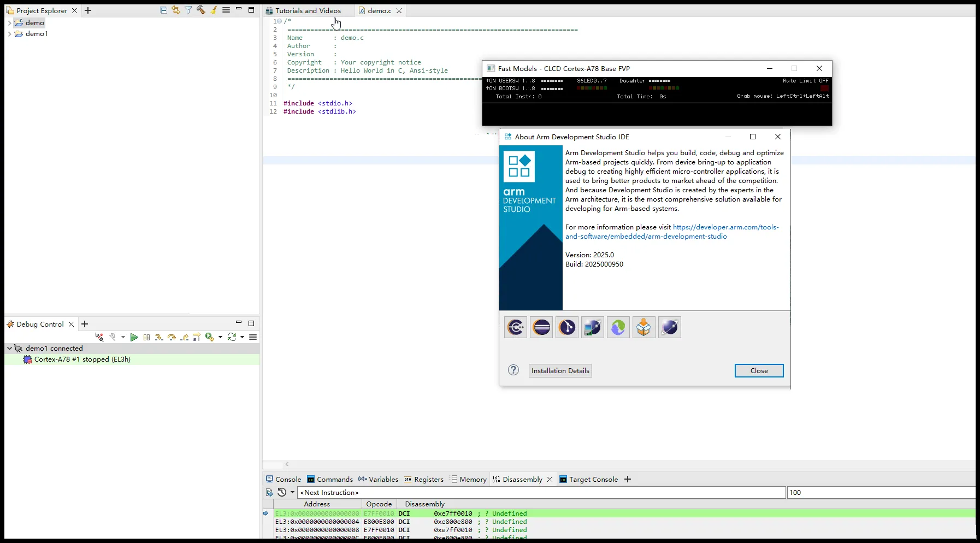Screen dimensions: 980x543
Task: Click the disassembly view options icon
Action: [x=269, y=492]
